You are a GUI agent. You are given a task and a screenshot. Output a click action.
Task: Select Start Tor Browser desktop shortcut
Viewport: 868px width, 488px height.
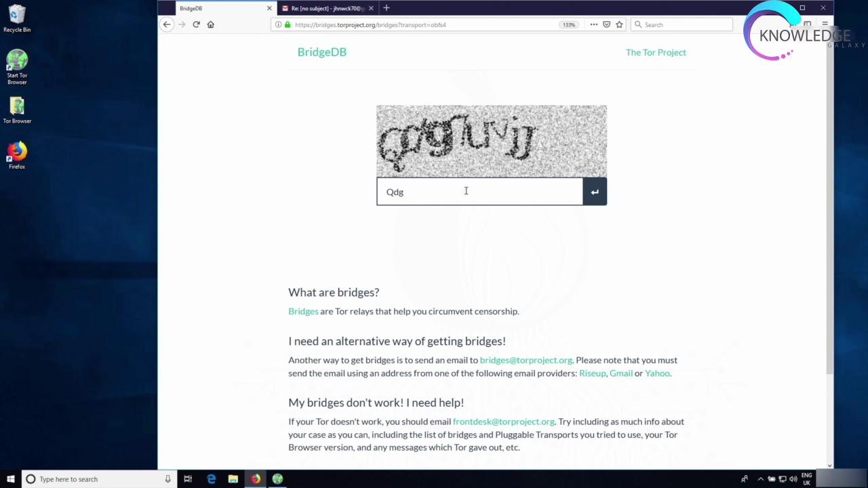click(17, 66)
